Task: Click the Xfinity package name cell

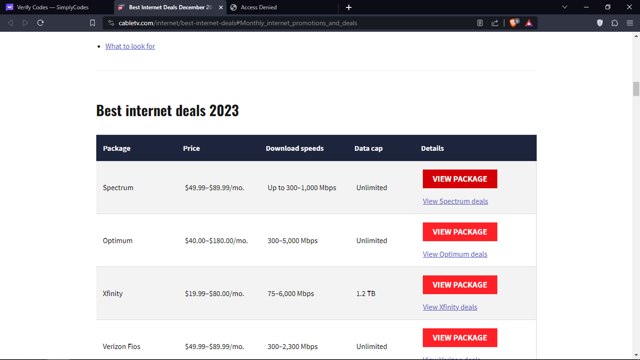Action: pyautogui.click(x=113, y=293)
